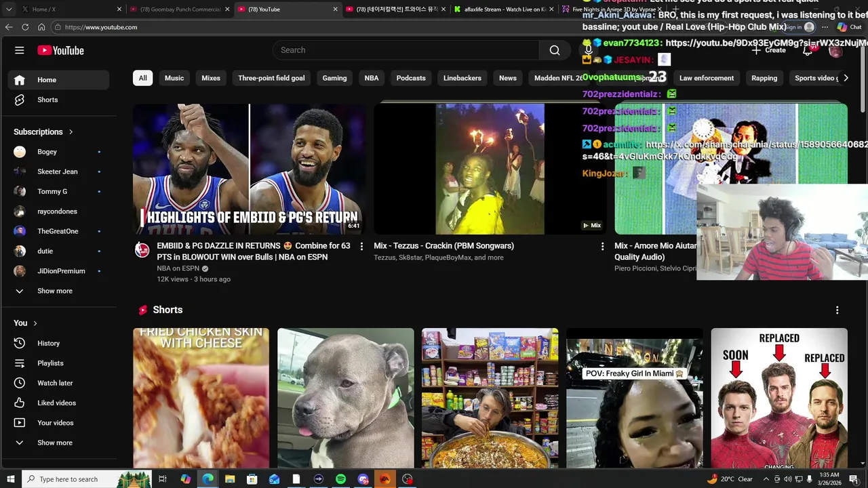Screen dimensions: 868x488
Task: Open Playlists in the sidebar
Action: pyautogui.click(x=58, y=363)
